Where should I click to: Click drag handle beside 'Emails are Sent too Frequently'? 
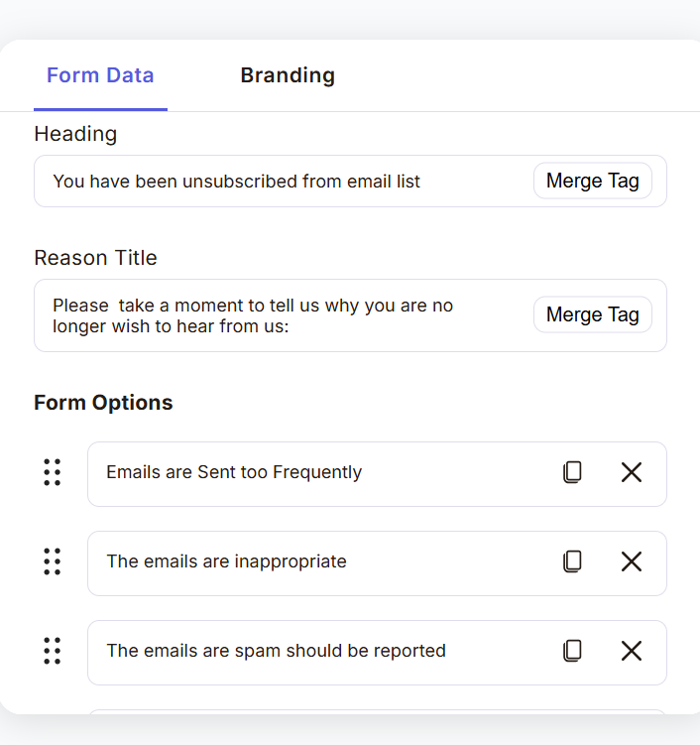(x=53, y=472)
